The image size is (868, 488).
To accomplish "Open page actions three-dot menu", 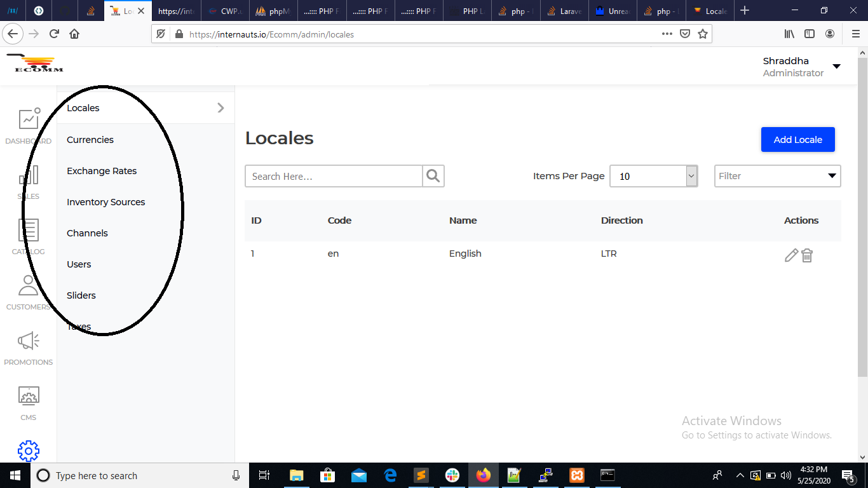I will 667,34.
